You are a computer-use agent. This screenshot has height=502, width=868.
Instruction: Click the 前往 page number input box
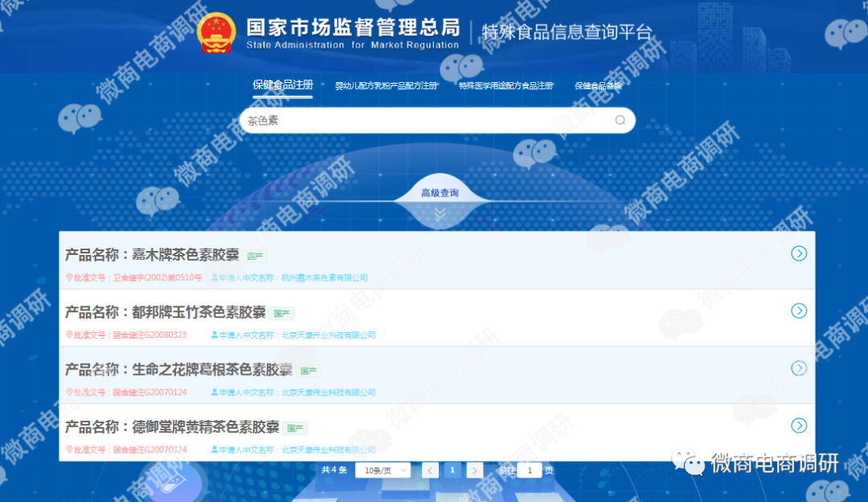(529, 470)
